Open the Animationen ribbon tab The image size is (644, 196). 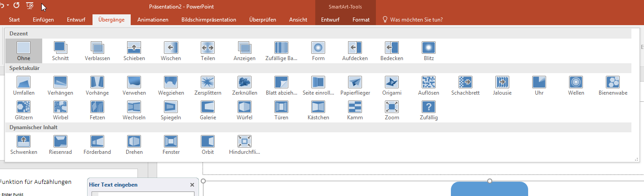[153, 20]
